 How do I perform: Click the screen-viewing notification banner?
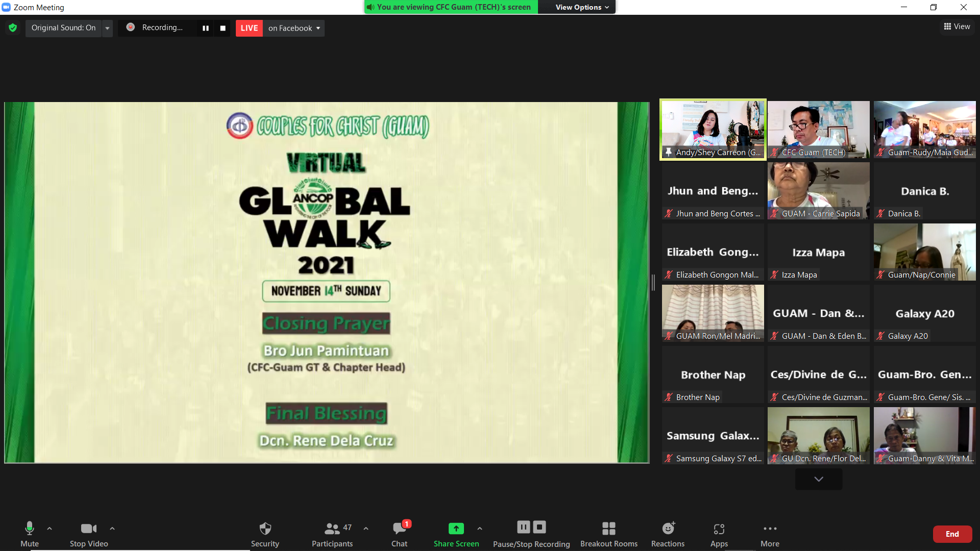[451, 7]
